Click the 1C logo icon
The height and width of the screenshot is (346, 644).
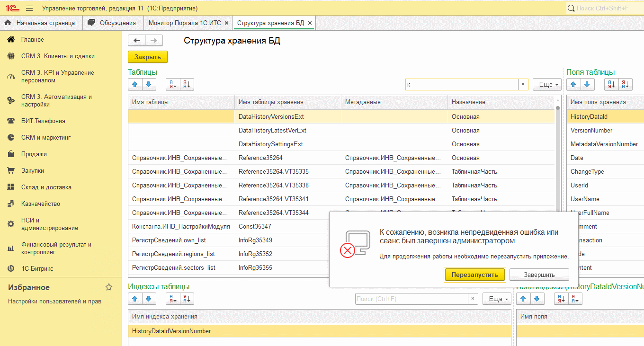pos(12,9)
